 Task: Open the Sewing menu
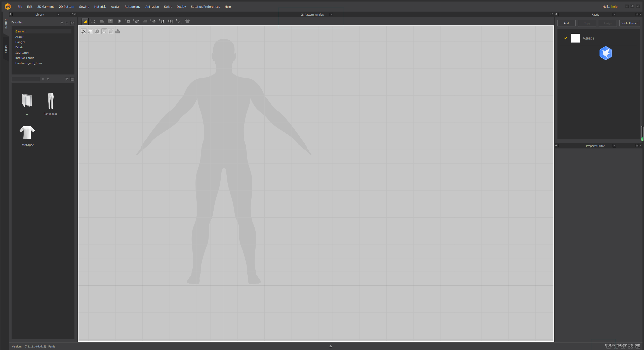pyautogui.click(x=84, y=7)
